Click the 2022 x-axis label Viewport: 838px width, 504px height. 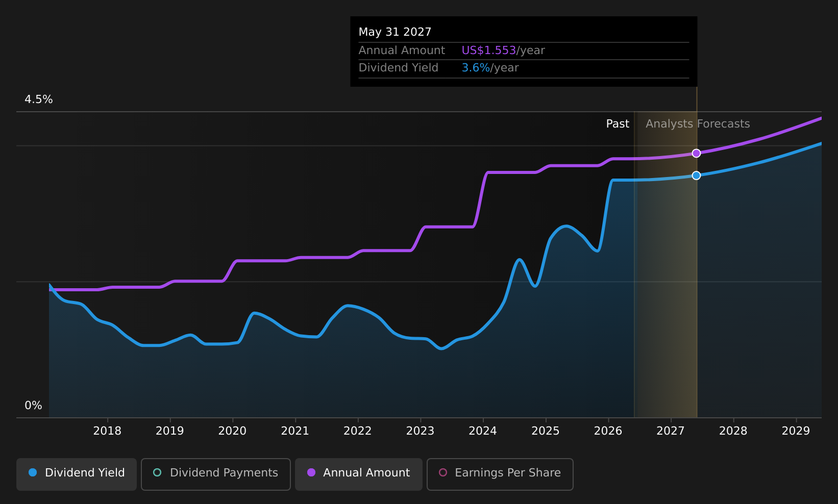358,431
